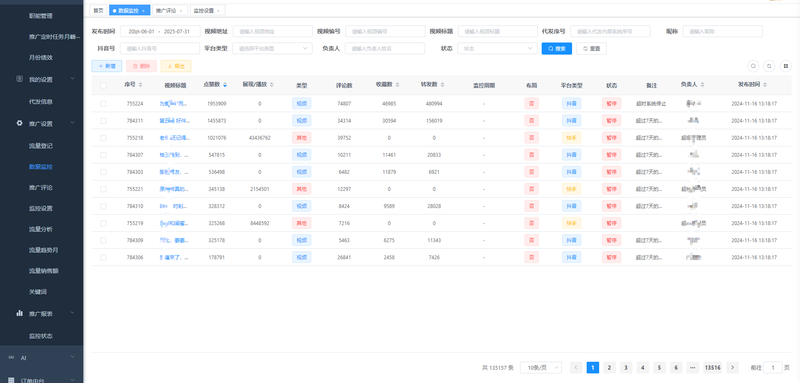Screen dimensions: 800x383
Task: Open 关键词 in the sidebar
Action: point(38,292)
